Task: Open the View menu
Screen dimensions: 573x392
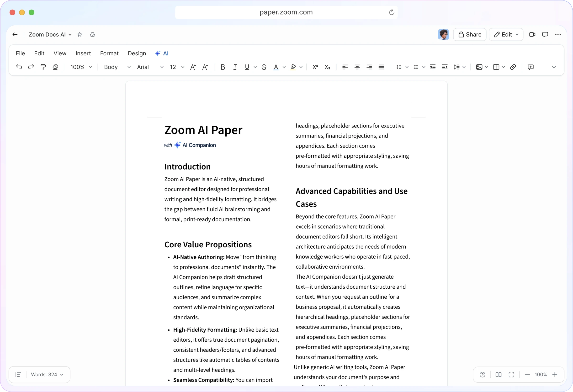Action: [x=60, y=53]
